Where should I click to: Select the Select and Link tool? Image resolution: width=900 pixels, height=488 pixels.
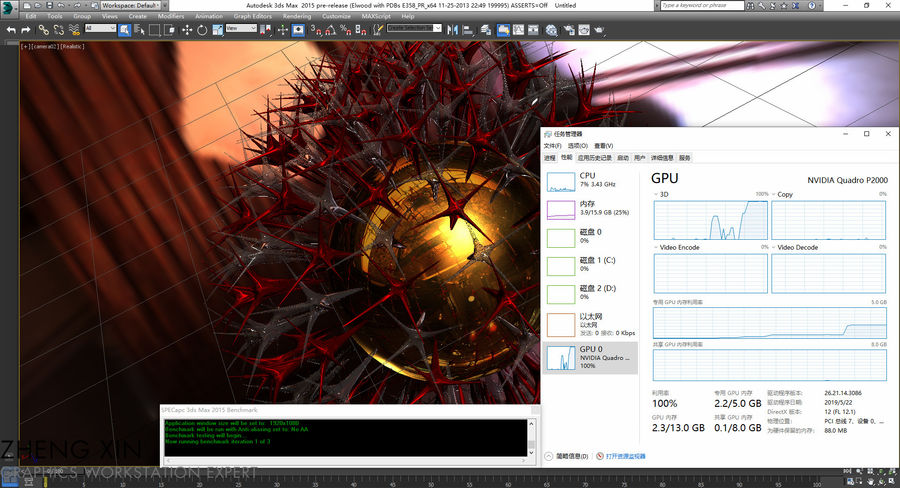(44, 30)
